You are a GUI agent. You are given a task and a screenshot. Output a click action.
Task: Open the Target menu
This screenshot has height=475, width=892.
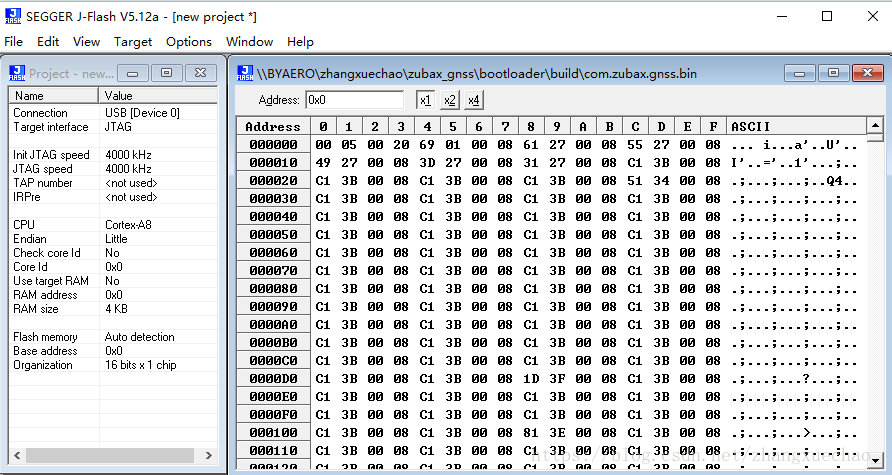click(x=133, y=42)
